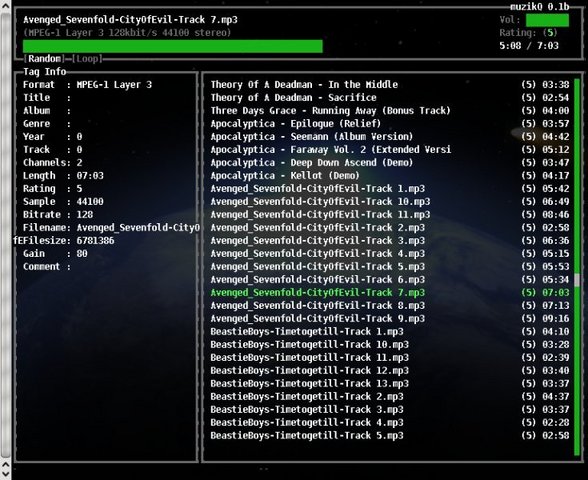
Task: Click the Format : MPEG-1 Layer 3 tag row
Action: 87,85
